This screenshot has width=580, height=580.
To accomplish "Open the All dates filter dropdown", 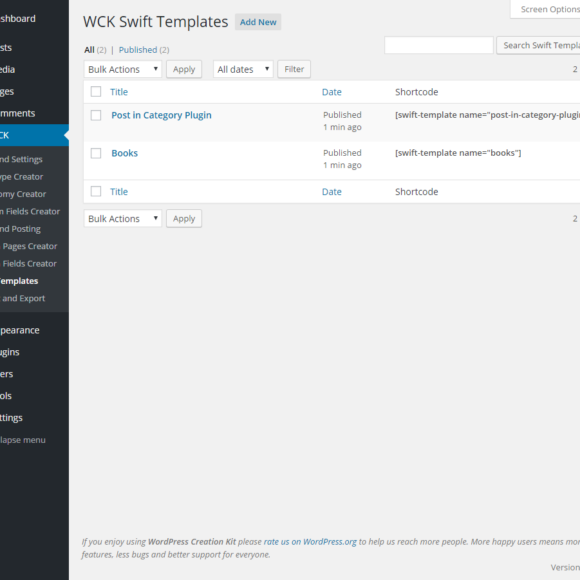I will coord(243,69).
